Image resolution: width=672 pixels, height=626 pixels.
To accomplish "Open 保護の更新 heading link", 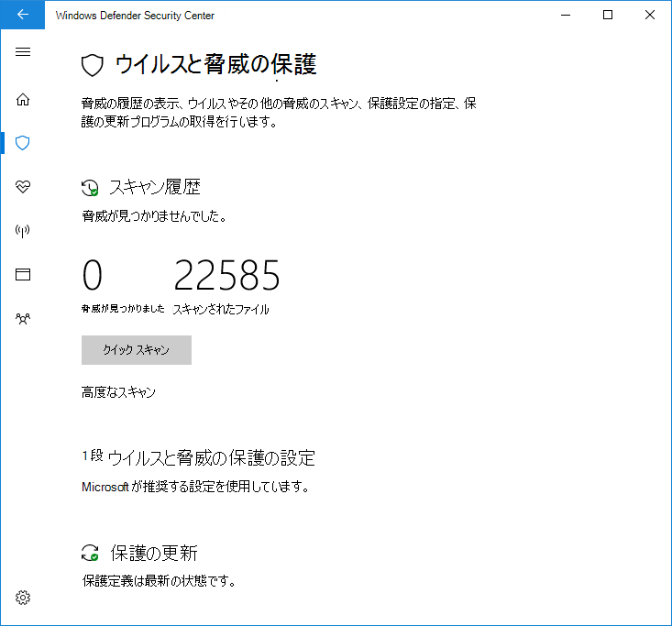I will pos(154,553).
